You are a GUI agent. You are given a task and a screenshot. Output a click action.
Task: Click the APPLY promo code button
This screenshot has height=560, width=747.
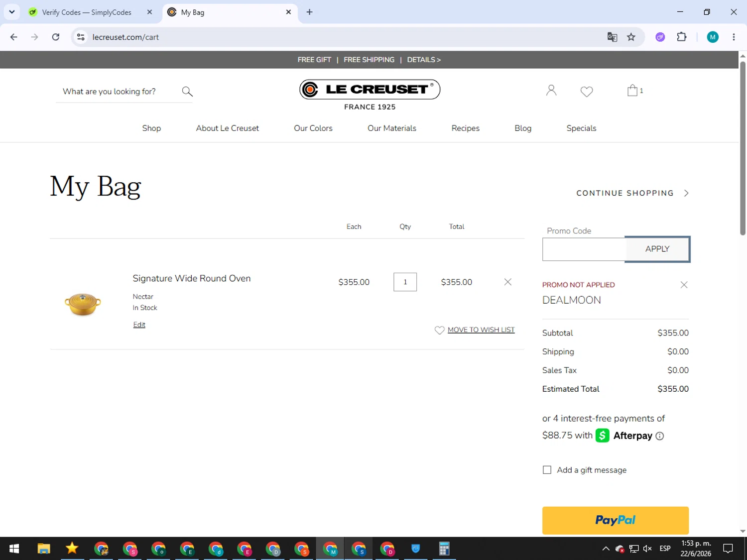(x=657, y=249)
